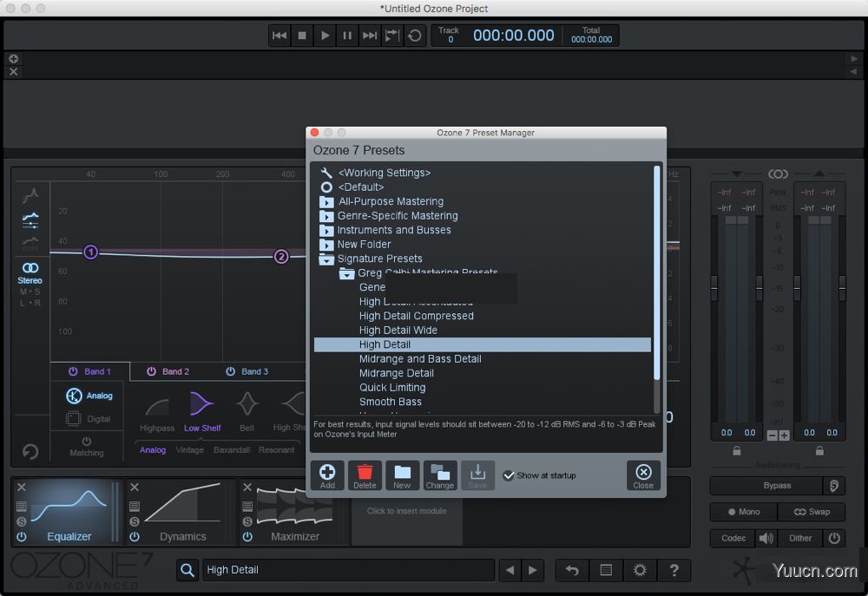Image resolution: width=868 pixels, height=596 pixels.
Task: Untick Show at startup checkbox
Action: pos(508,475)
